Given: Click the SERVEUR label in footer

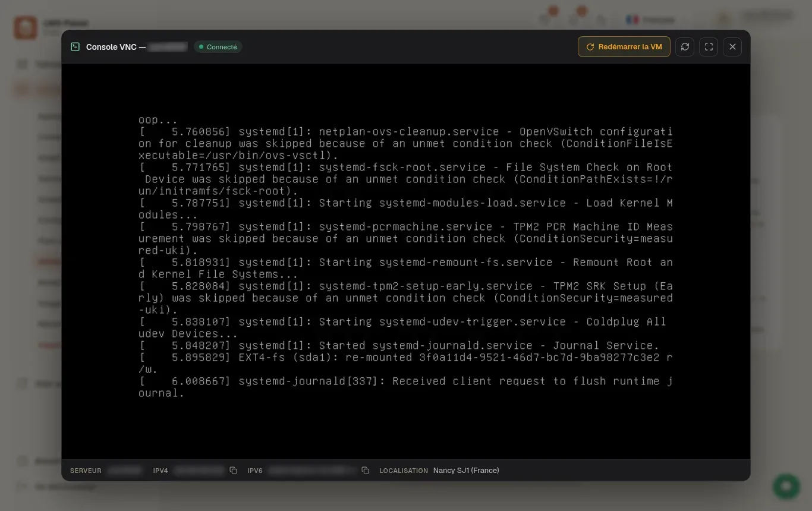Looking at the screenshot, I should pyautogui.click(x=86, y=471).
